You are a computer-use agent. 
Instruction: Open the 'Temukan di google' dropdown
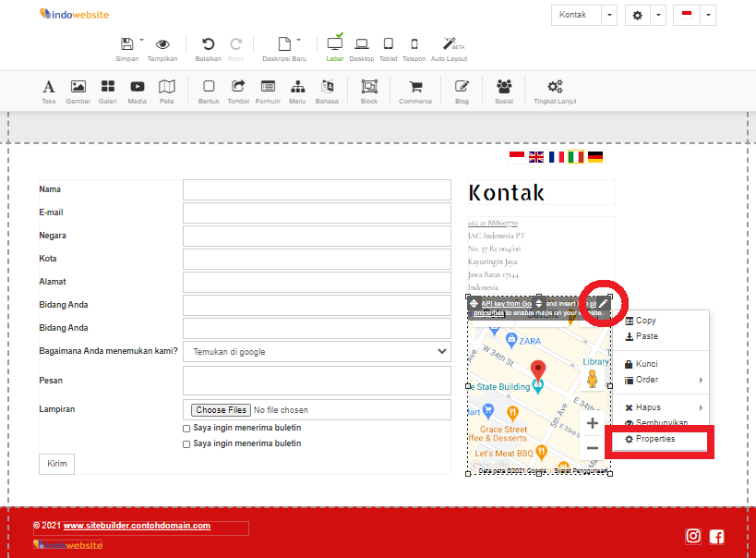(x=317, y=351)
